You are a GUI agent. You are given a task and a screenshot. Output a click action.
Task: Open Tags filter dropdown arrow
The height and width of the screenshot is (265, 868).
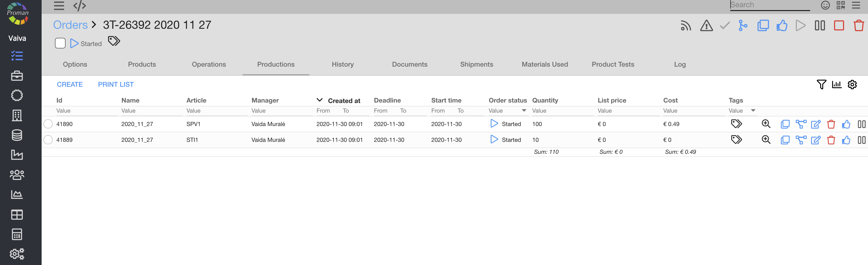(x=753, y=110)
